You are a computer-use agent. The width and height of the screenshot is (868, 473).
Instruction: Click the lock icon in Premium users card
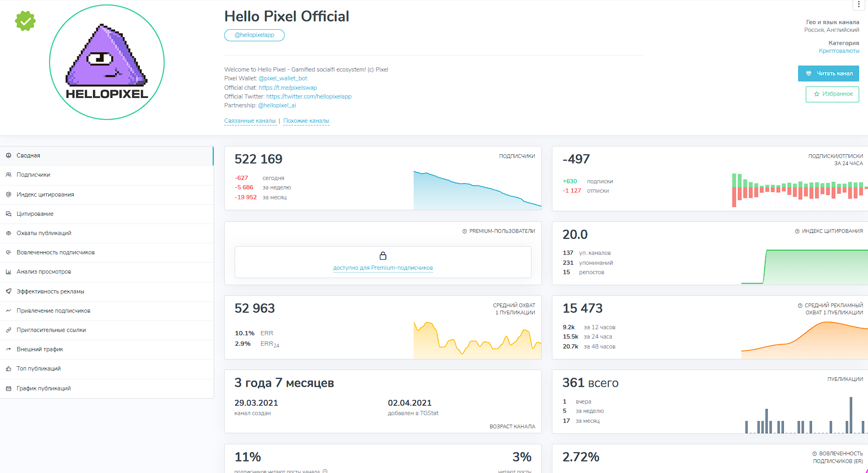(383, 255)
